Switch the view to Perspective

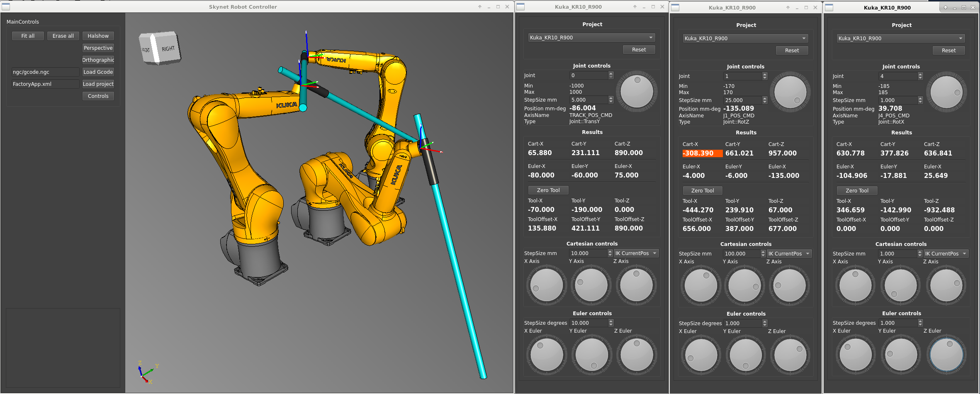98,48
